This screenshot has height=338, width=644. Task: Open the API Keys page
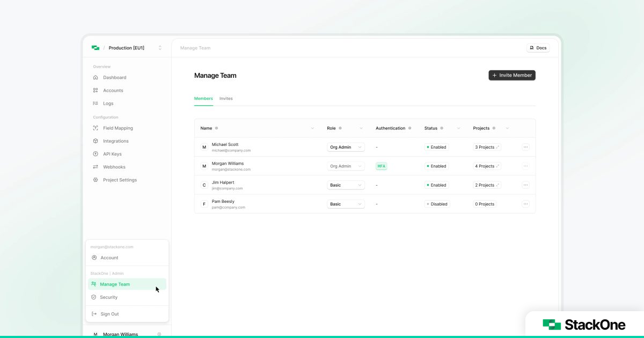pos(112,154)
